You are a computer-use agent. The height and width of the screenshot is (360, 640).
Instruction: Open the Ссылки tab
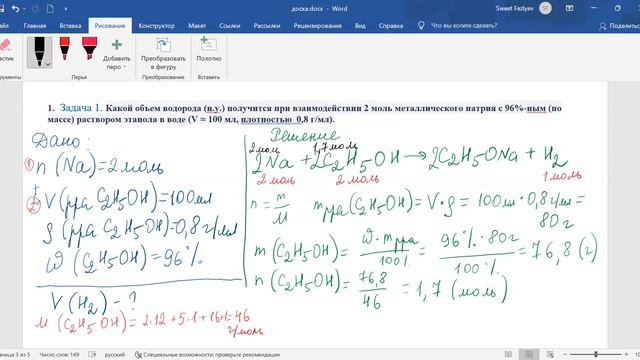(x=229, y=26)
